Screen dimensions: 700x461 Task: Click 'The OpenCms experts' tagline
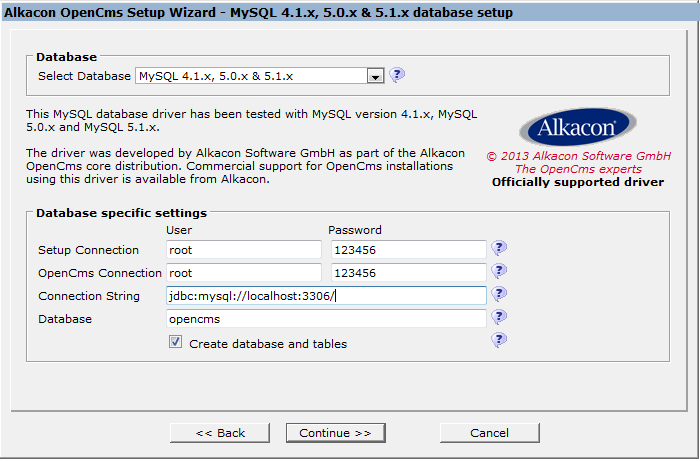click(x=579, y=169)
